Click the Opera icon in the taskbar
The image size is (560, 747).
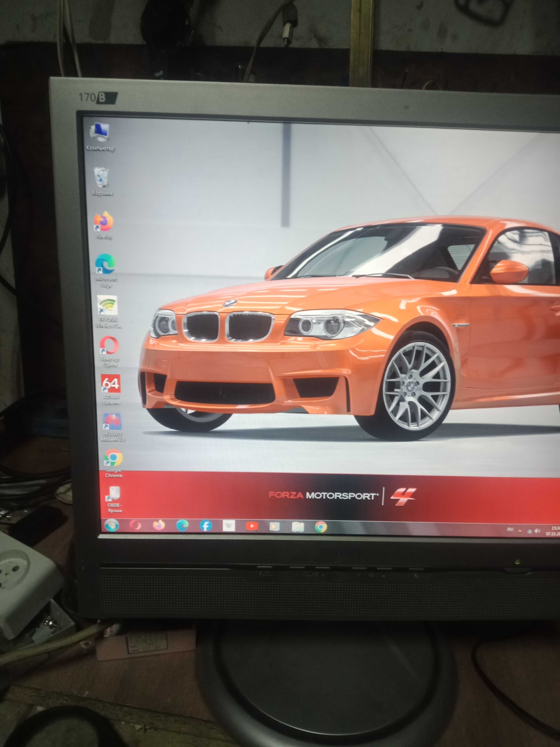coord(135,525)
